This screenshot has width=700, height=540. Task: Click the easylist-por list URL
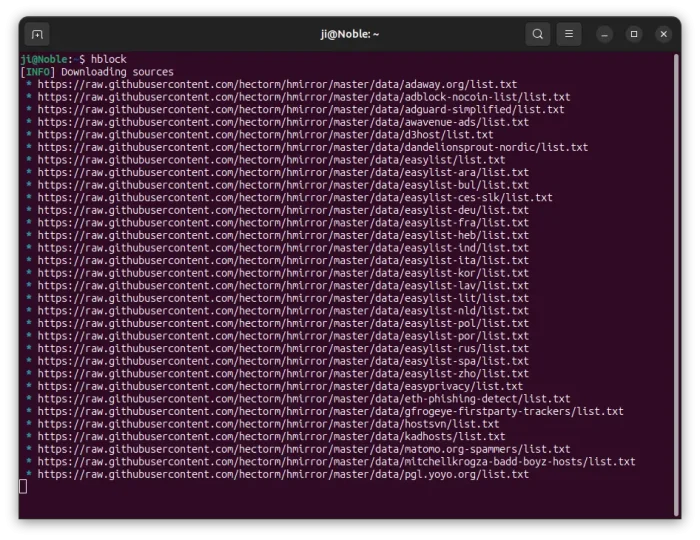(x=283, y=336)
